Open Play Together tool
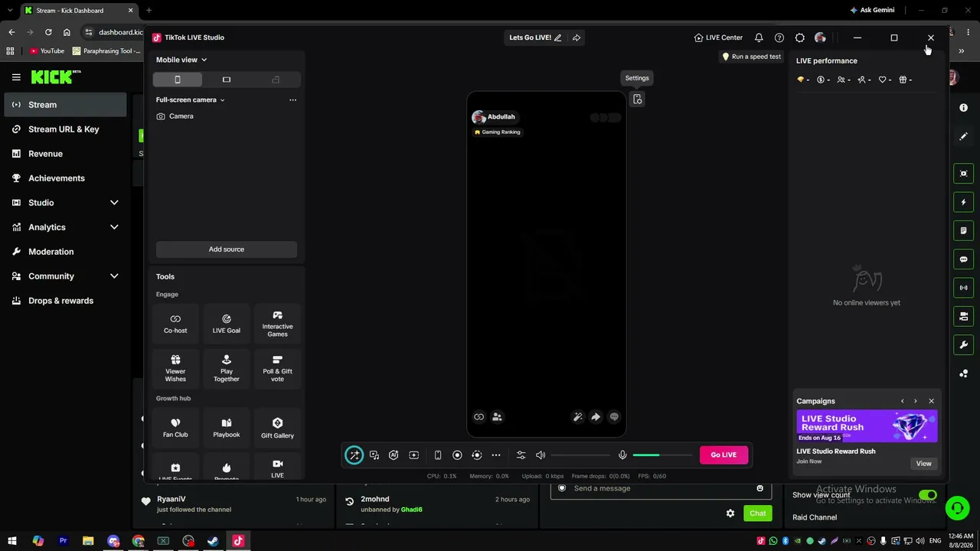Image resolution: width=980 pixels, height=551 pixels. click(227, 368)
